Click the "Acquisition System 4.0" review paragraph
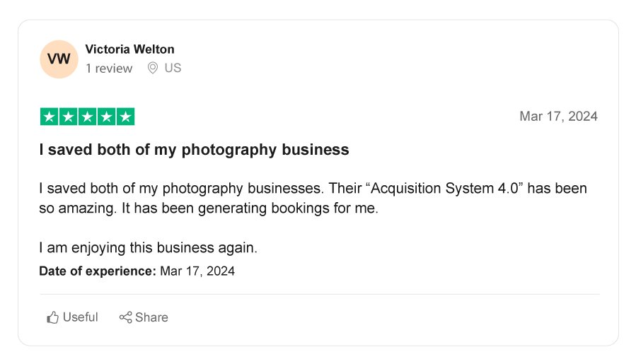 pyautogui.click(x=313, y=199)
